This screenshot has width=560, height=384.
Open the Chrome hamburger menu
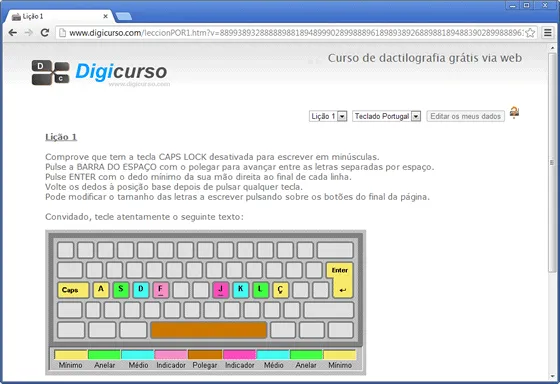[x=548, y=33]
